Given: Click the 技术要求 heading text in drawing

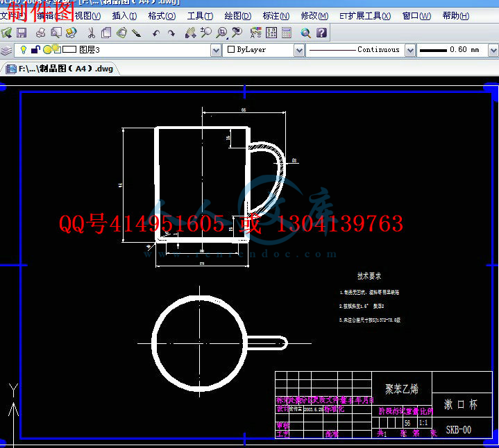Looking at the screenshot, I should click(x=369, y=276).
